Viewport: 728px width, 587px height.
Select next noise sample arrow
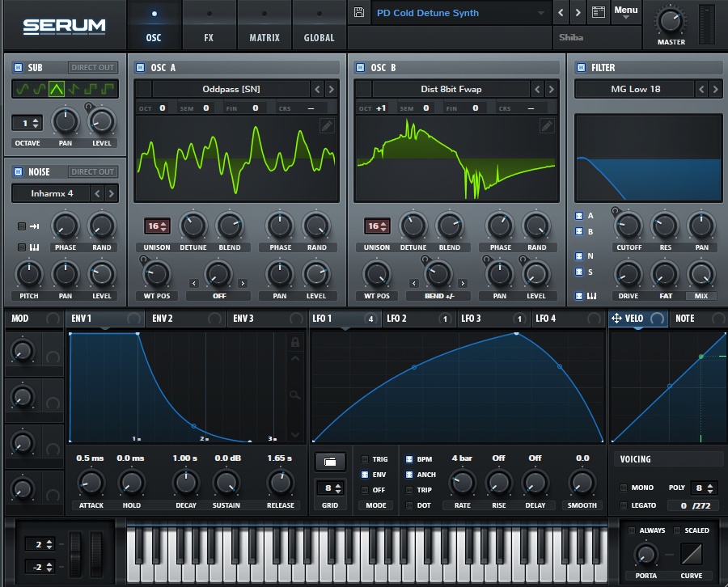pos(111,193)
